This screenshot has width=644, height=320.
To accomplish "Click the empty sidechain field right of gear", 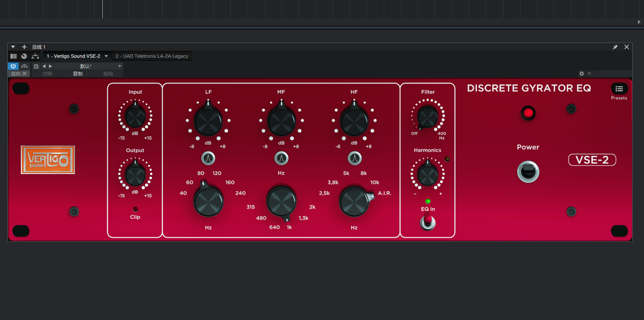I will pos(612,74).
